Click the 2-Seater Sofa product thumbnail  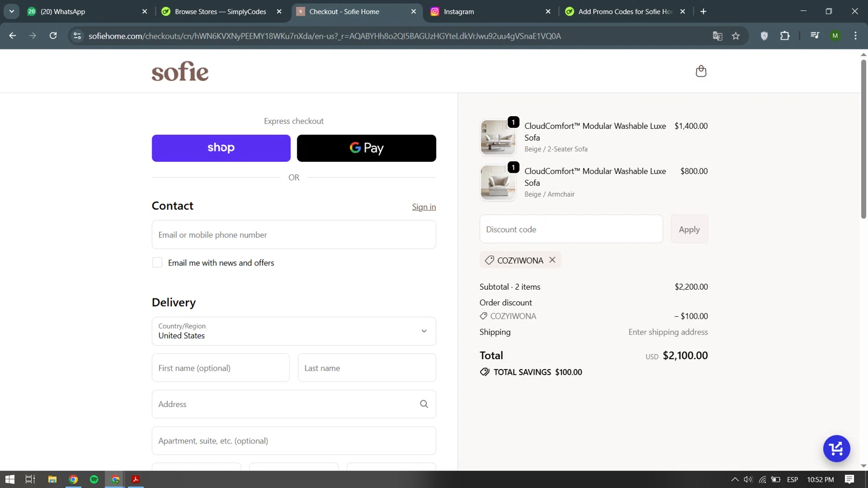[x=498, y=138]
